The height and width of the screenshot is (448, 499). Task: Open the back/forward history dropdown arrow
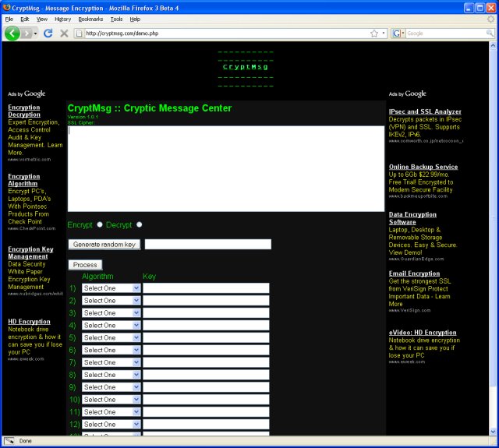(35, 34)
